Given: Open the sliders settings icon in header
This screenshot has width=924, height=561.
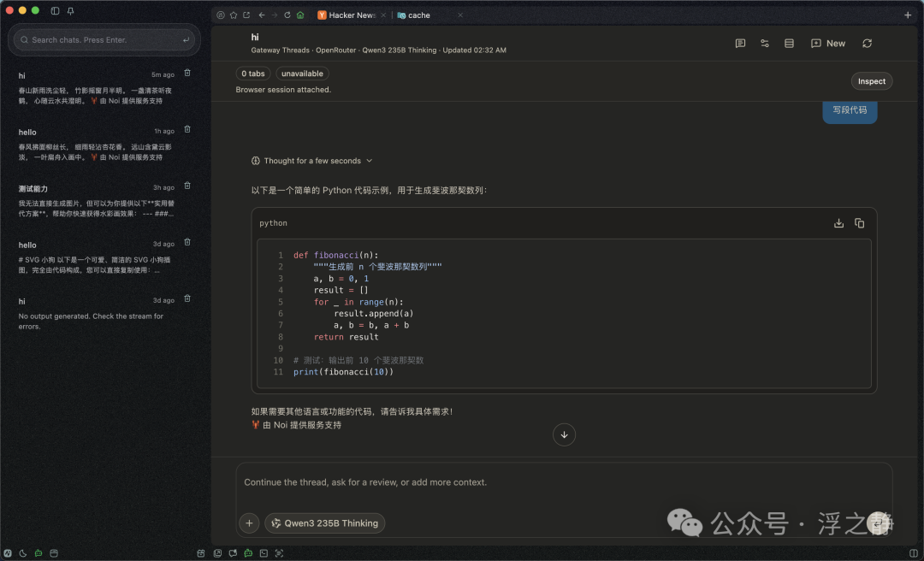Looking at the screenshot, I should 764,44.
